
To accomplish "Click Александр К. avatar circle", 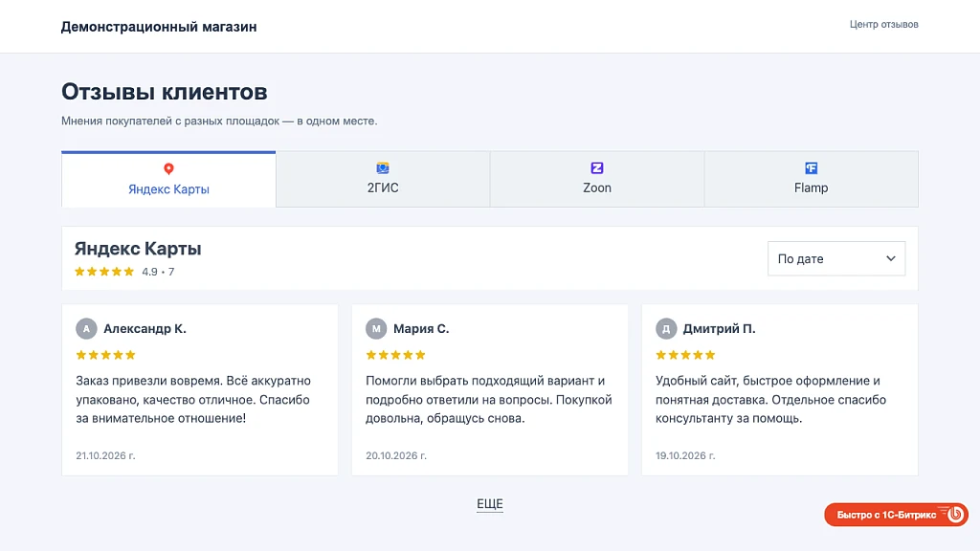I will 86,329.
